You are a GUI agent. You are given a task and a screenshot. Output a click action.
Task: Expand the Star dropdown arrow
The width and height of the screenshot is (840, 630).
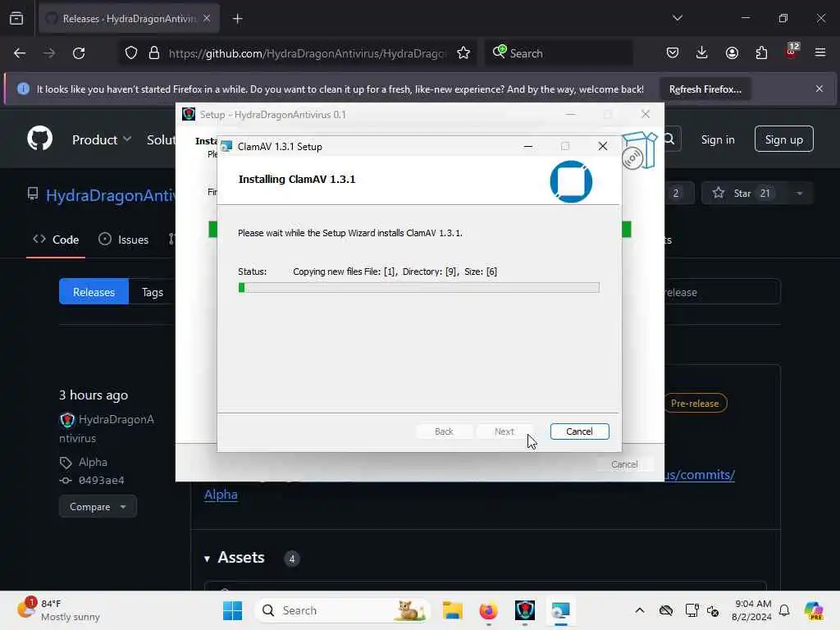click(799, 194)
